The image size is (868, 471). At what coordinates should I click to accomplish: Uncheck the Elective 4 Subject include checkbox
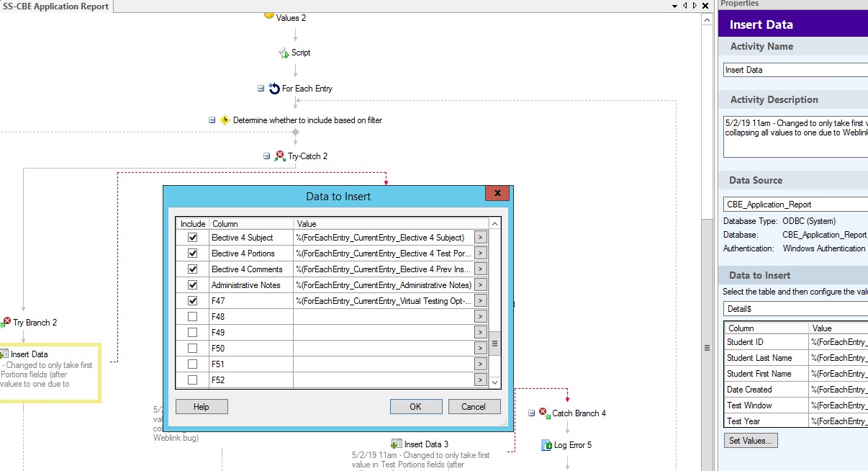(192, 238)
